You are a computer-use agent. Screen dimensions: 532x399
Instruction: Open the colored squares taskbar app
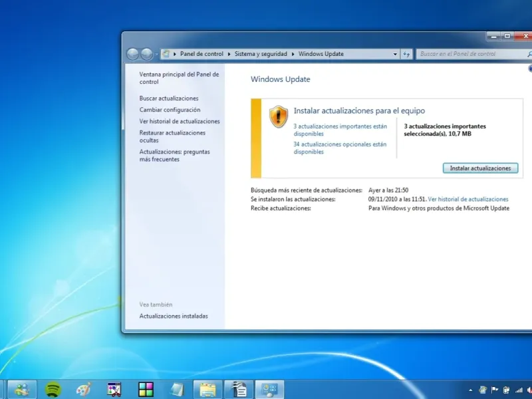pos(146,390)
